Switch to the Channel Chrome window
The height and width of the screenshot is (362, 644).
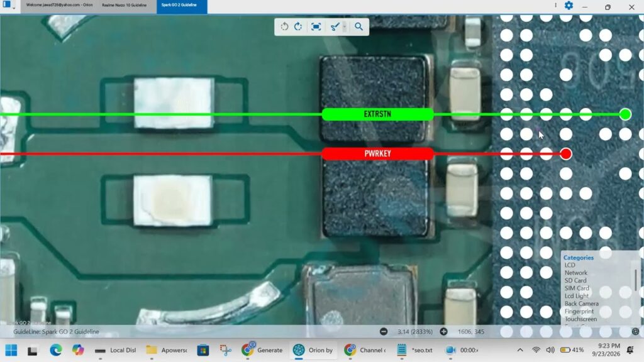365,350
